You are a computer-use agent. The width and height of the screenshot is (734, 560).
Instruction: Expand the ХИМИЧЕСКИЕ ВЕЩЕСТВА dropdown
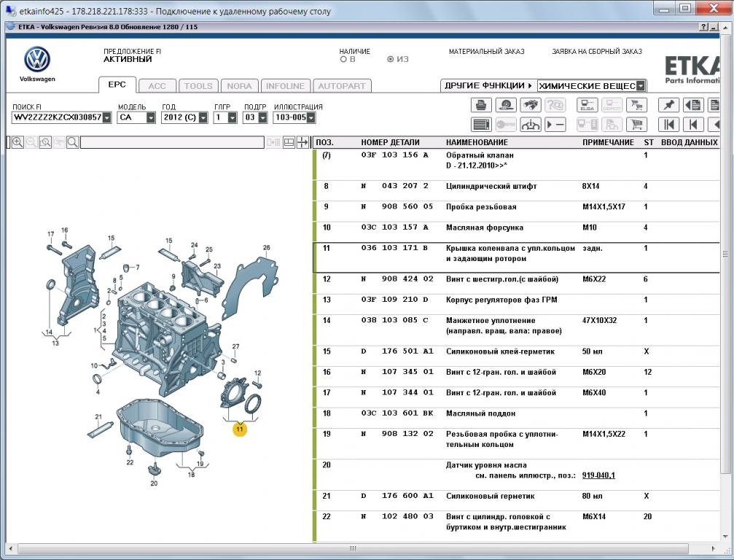[641, 86]
